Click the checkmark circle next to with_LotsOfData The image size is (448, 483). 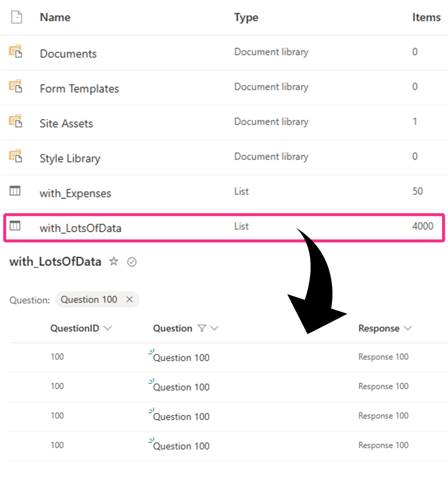coord(132,262)
